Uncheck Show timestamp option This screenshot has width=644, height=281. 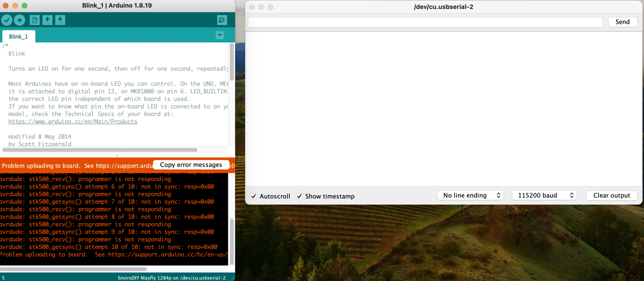pyautogui.click(x=299, y=196)
